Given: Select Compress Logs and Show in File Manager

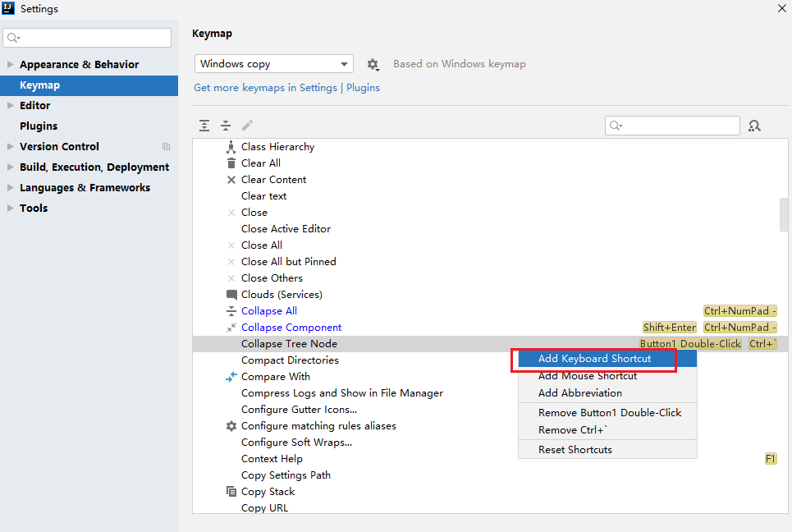Looking at the screenshot, I should [x=342, y=393].
